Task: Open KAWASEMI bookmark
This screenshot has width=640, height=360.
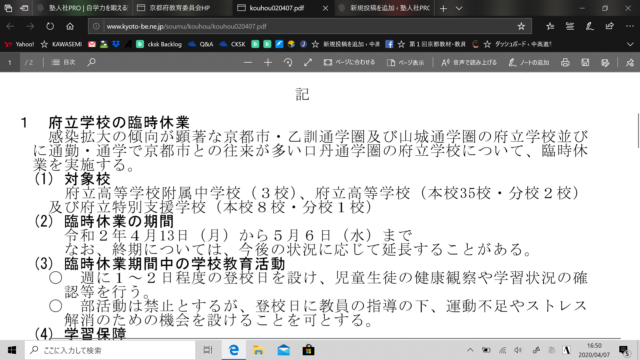Action: click(x=61, y=44)
